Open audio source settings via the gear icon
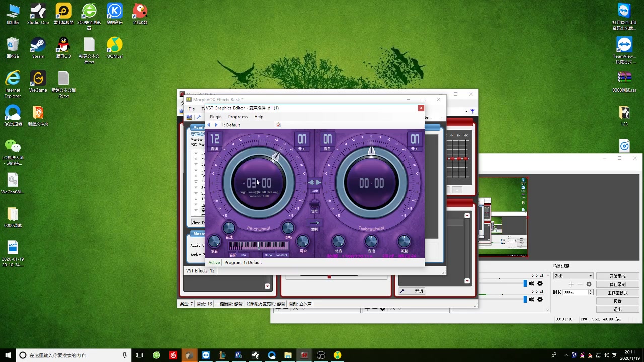Image resolution: width=644 pixels, height=362 pixels. click(540, 283)
